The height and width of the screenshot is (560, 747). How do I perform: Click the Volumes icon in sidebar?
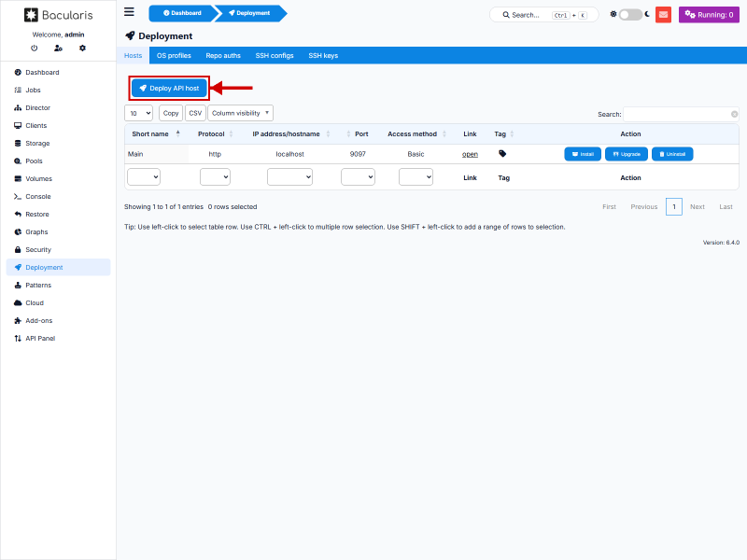[18, 178]
